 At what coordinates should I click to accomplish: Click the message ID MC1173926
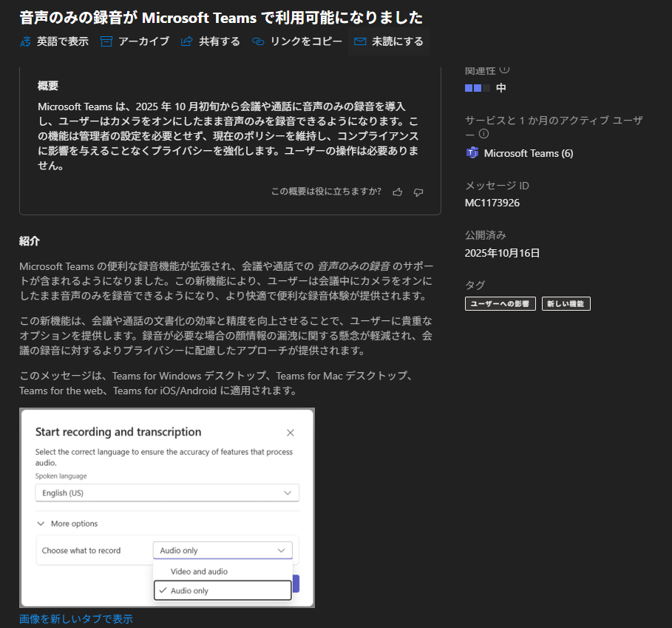point(492,203)
